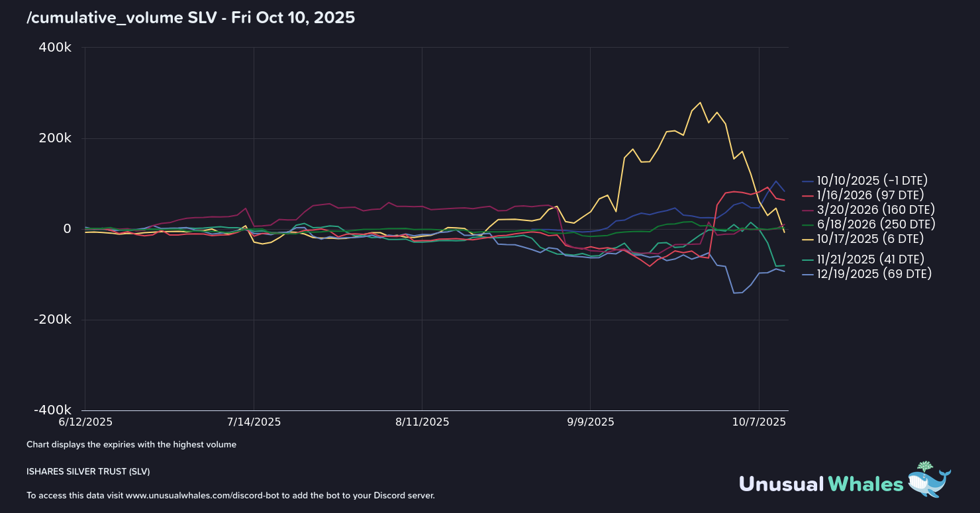980x513 pixels.
Task: Click the ISHARES SILVER TRUST (SLV) label
Action: coord(88,471)
